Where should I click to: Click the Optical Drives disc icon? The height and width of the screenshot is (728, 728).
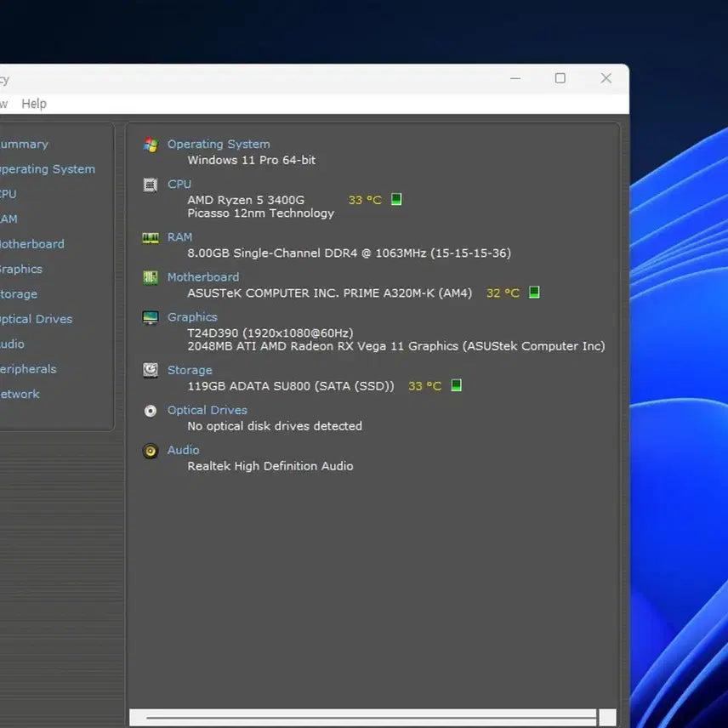click(x=150, y=411)
